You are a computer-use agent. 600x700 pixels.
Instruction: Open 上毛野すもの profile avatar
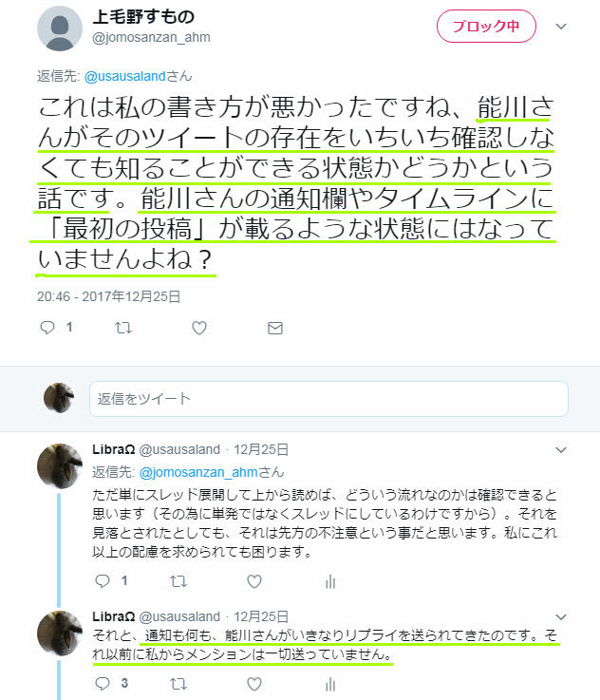click(x=60, y=28)
